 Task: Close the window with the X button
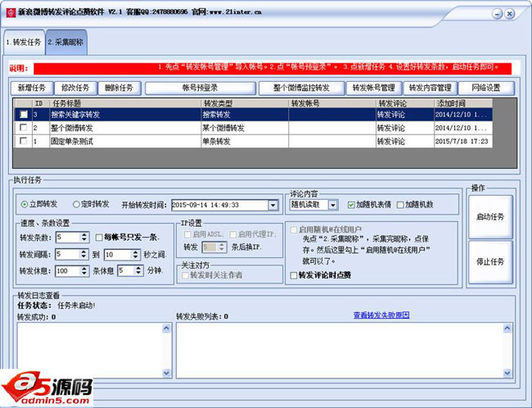pyautogui.click(x=509, y=14)
